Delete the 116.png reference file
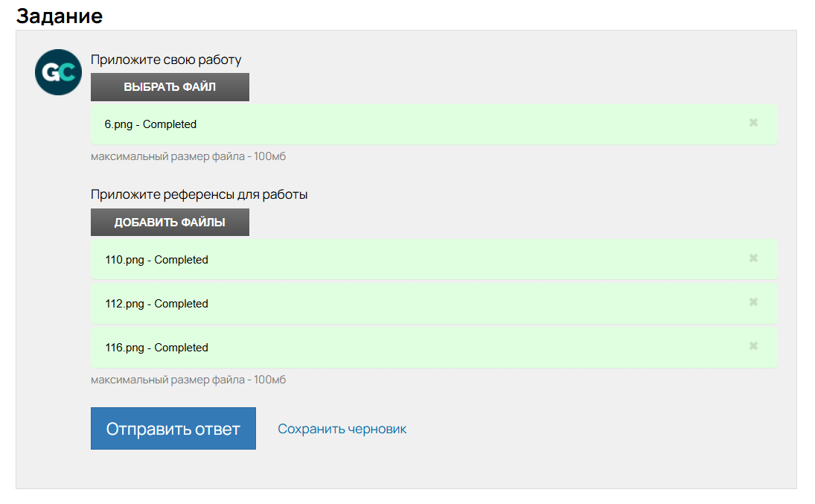 point(753,346)
